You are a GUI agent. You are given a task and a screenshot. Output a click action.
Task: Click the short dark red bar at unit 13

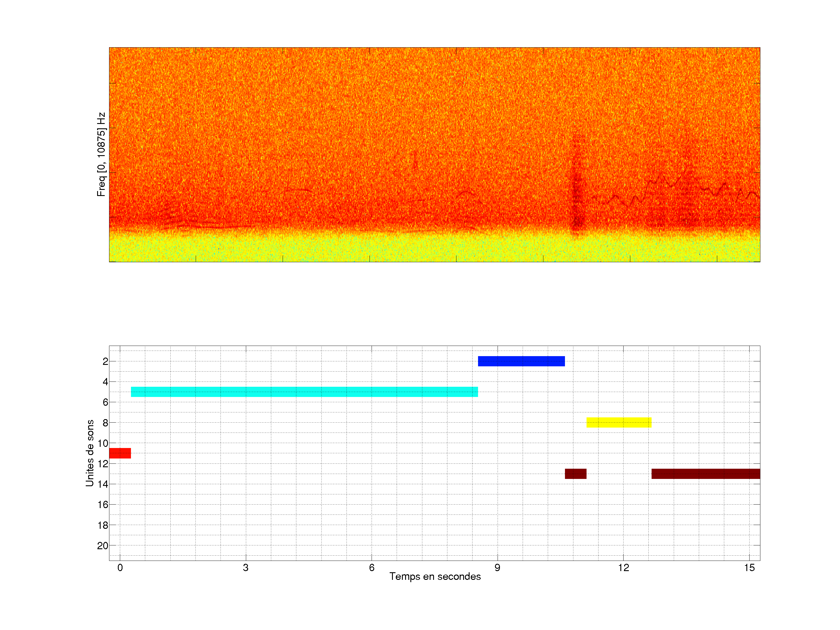point(575,474)
